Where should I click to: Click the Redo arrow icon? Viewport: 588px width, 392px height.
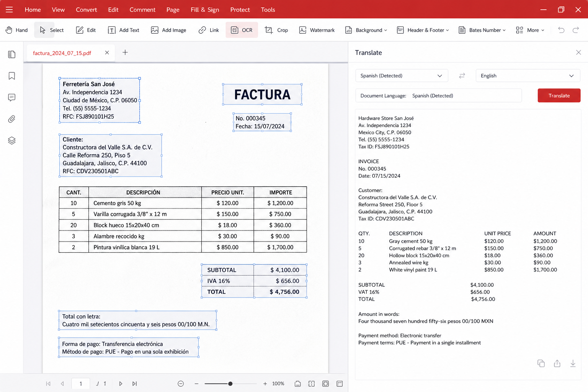576,30
